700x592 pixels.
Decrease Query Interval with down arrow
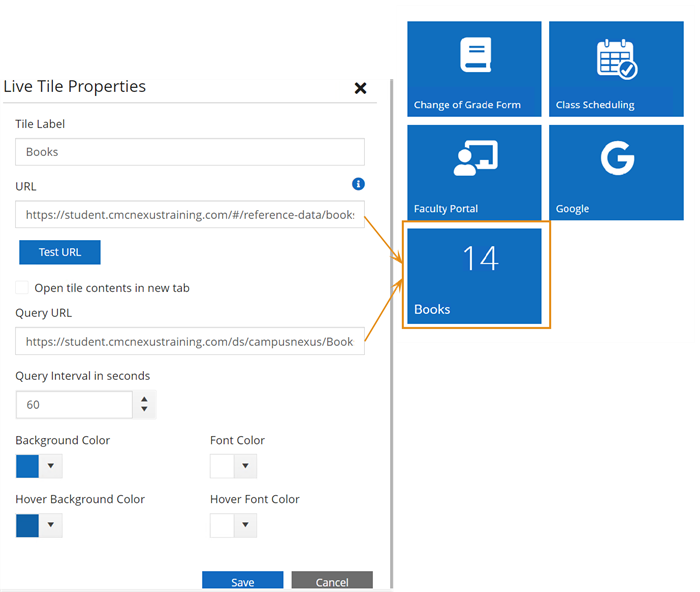pyautogui.click(x=145, y=410)
